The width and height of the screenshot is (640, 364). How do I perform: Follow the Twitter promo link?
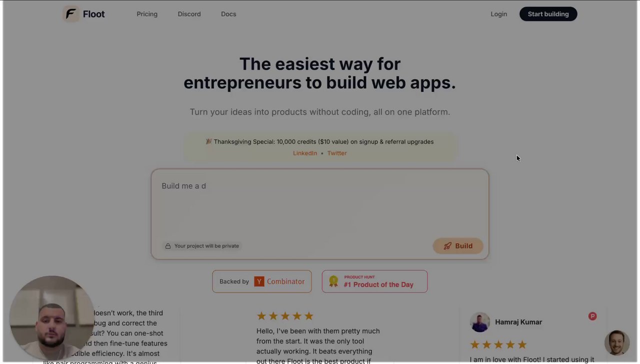337,153
